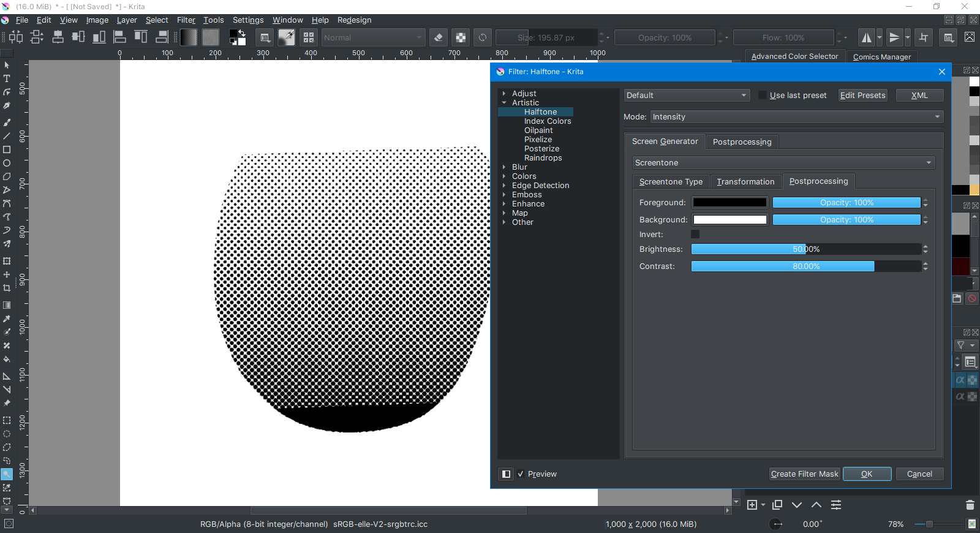Click the reload original preset icon

(483, 38)
